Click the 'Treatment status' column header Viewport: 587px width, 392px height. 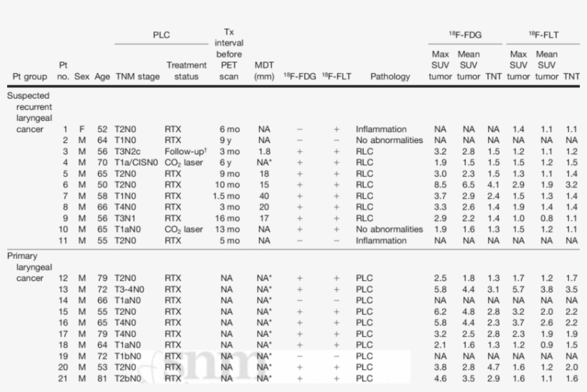pos(186,71)
